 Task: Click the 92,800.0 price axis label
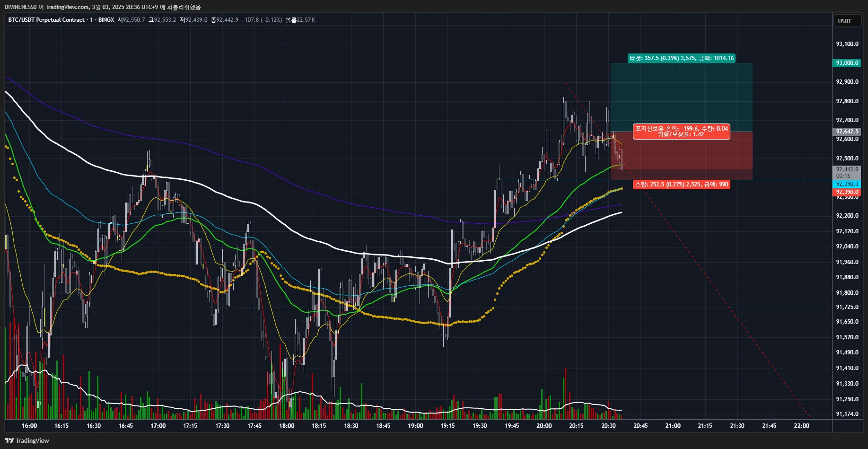847,101
